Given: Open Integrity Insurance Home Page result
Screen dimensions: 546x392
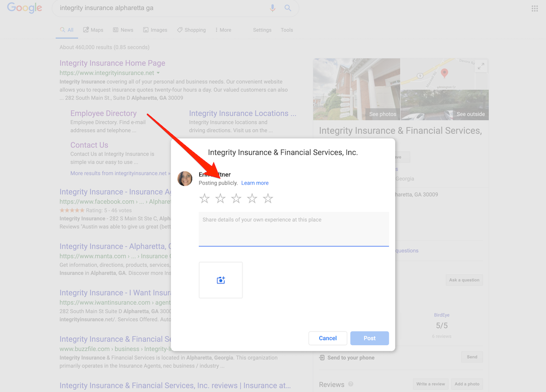Looking at the screenshot, I should point(112,63).
